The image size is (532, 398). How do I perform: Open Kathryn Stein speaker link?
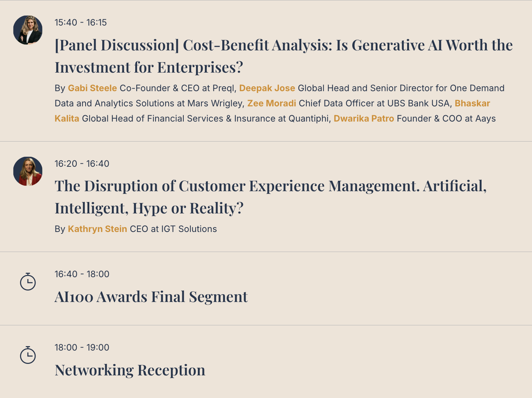97,229
